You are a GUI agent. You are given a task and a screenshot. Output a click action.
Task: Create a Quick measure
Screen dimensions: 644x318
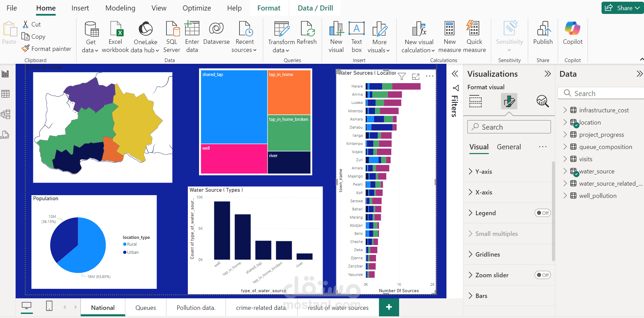tap(474, 37)
